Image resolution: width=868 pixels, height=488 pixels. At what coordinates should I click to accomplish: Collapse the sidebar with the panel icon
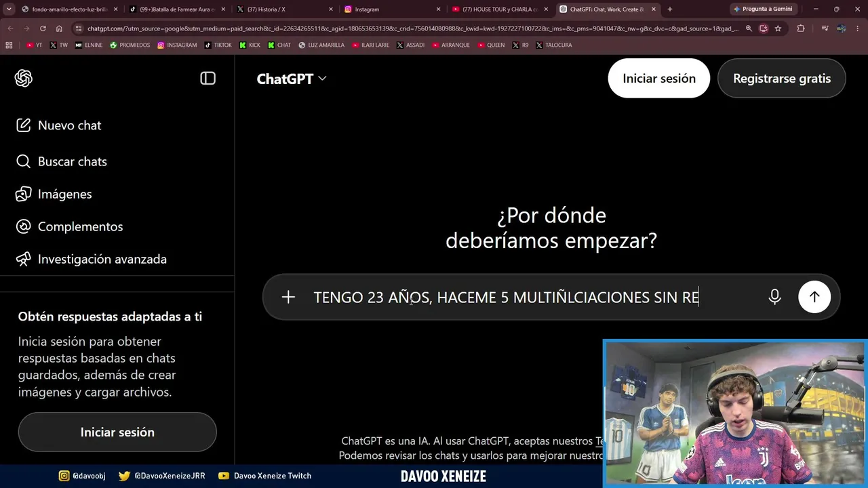[208, 79]
